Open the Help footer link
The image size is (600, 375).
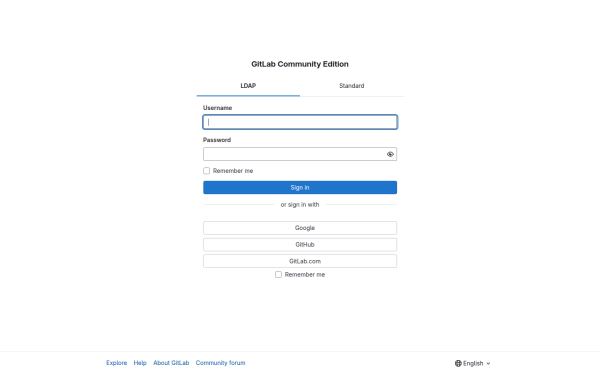click(x=140, y=363)
